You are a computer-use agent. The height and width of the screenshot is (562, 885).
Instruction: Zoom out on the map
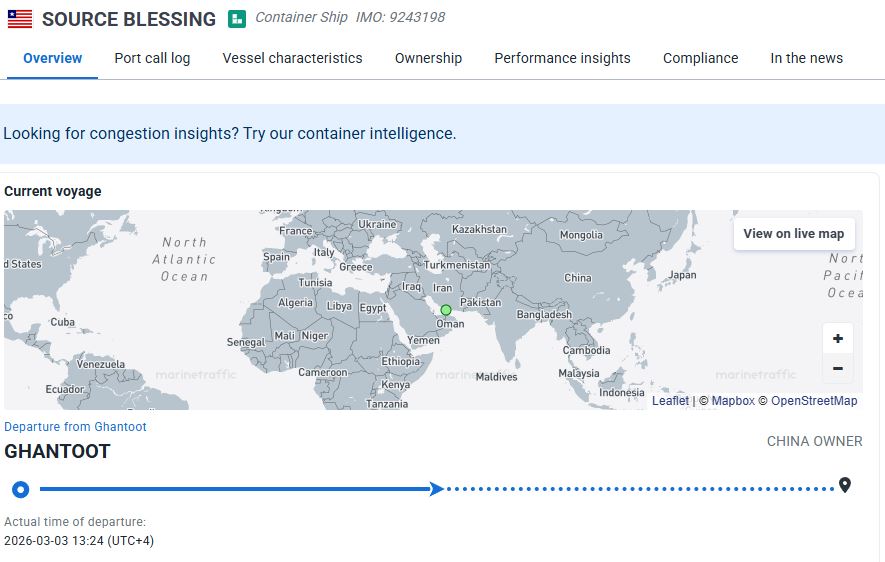click(837, 368)
